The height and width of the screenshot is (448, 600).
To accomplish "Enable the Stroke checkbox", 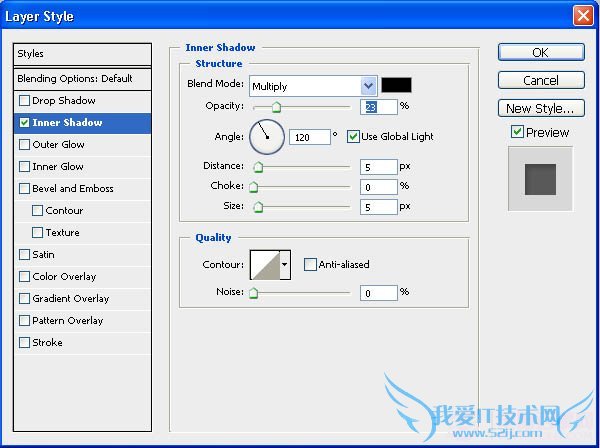I will (x=25, y=343).
